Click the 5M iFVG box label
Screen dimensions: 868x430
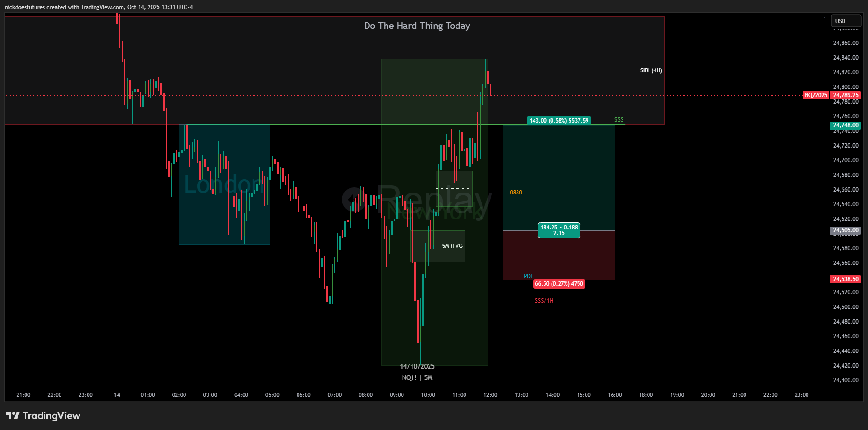click(x=452, y=246)
